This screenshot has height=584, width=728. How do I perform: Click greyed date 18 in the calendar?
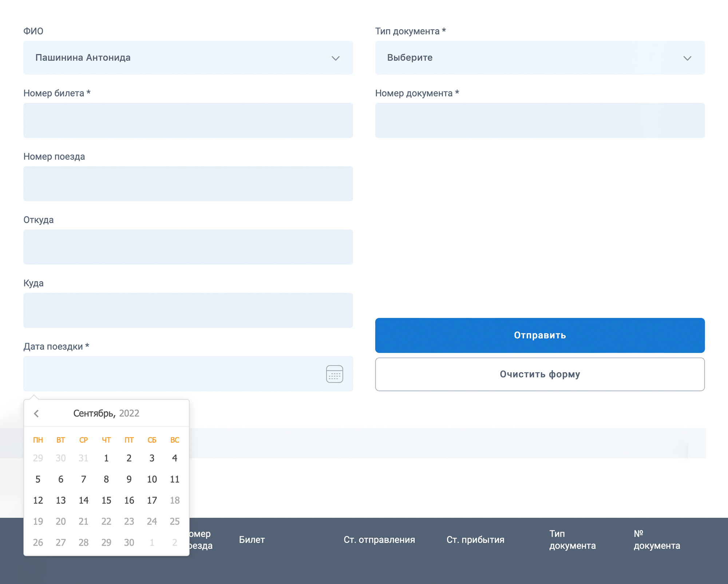pyautogui.click(x=175, y=500)
